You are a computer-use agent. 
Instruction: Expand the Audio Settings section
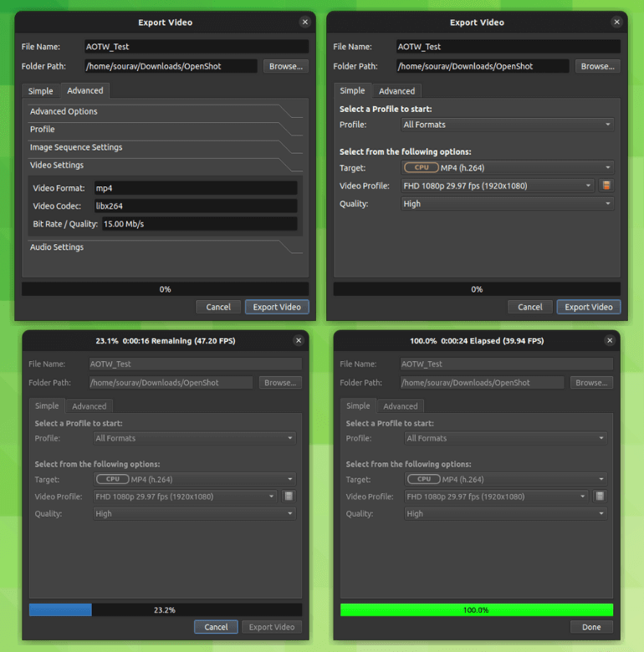pos(165,247)
